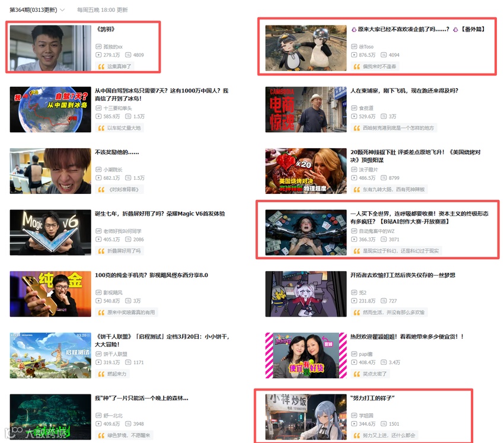Open the 纯金 phone case thumbnail
The image size is (504, 443).
(50, 294)
